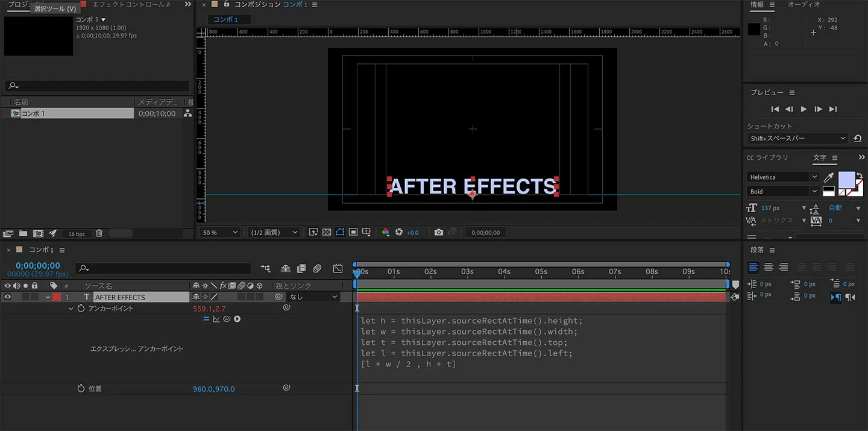This screenshot has height=431, width=868.
Task: Create a new folder in Project panel
Action: pos(23,233)
